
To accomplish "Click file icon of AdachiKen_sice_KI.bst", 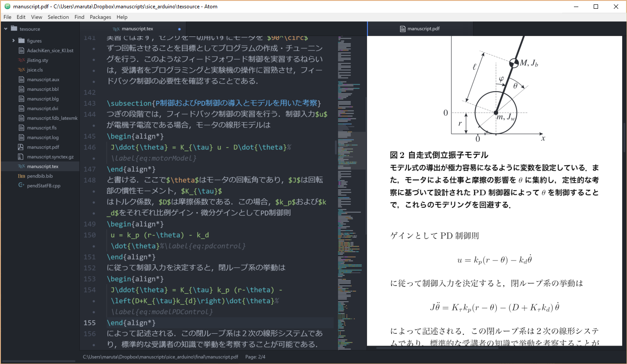I will 21,50.
